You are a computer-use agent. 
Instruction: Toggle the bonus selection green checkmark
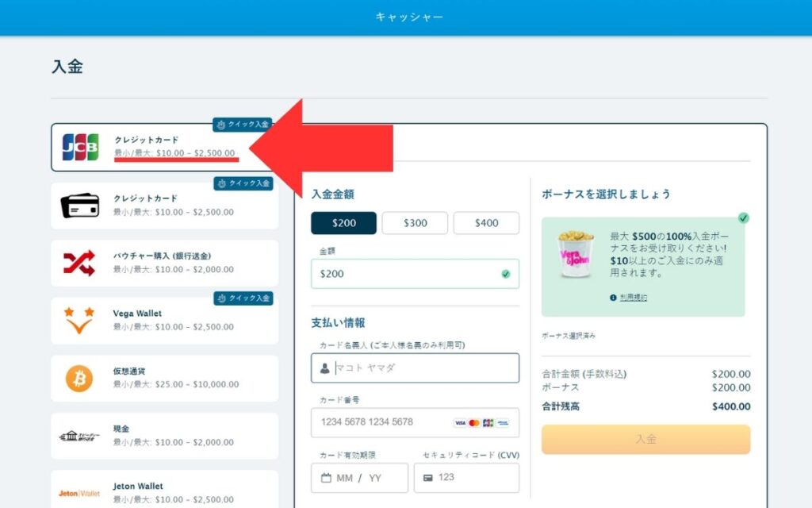pos(744,218)
